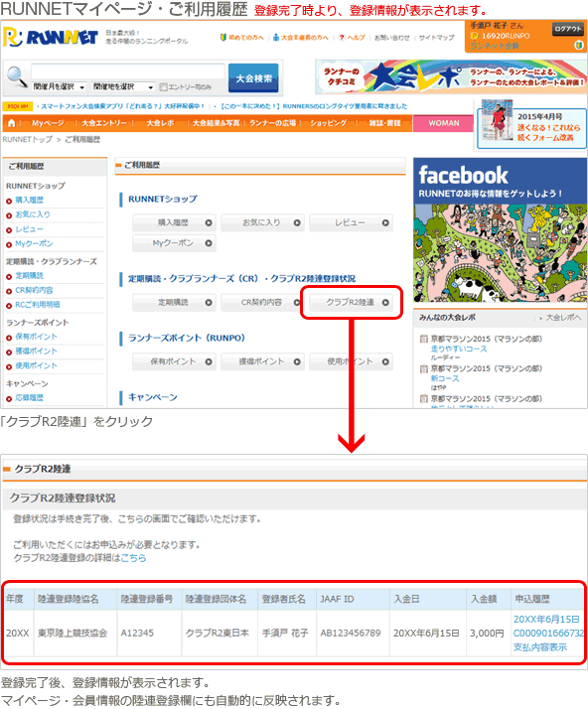Viewport: 588px width, 709px height.
Task: Select the WOMAN pink tab
Action: pos(444,123)
